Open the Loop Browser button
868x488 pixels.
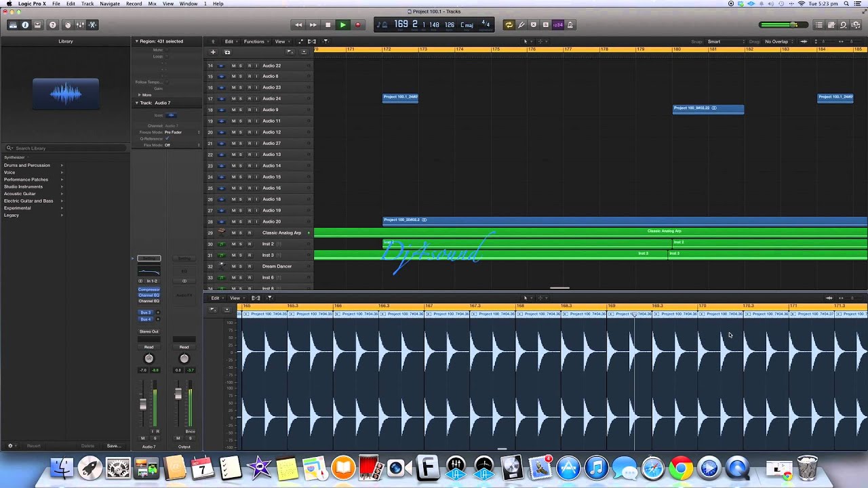[x=844, y=25]
